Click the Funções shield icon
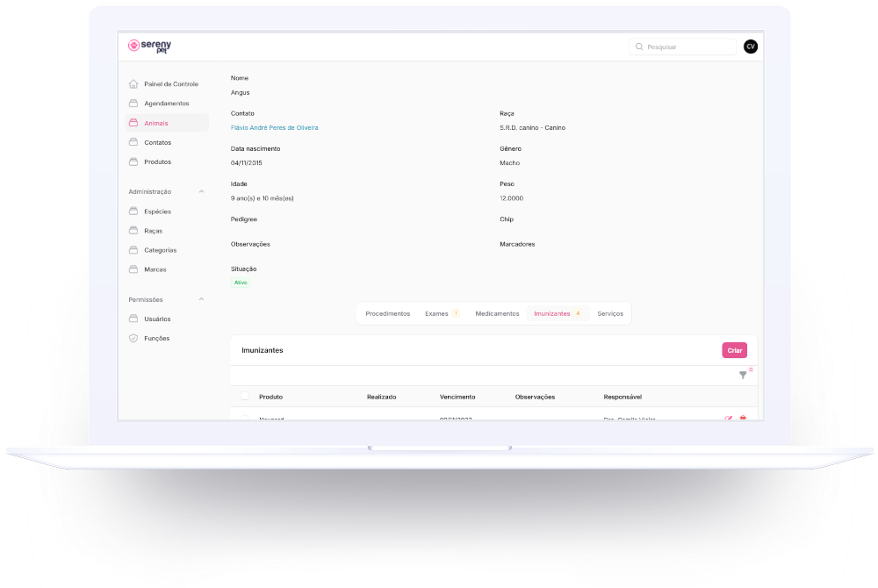This screenshot has width=878, height=588. (x=133, y=338)
